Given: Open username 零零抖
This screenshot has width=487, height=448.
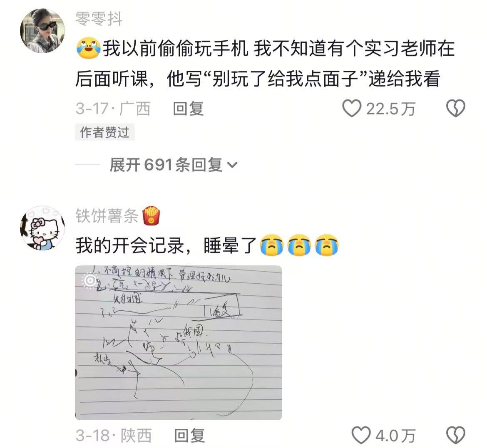Looking at the screenshot, I should 99,19.
